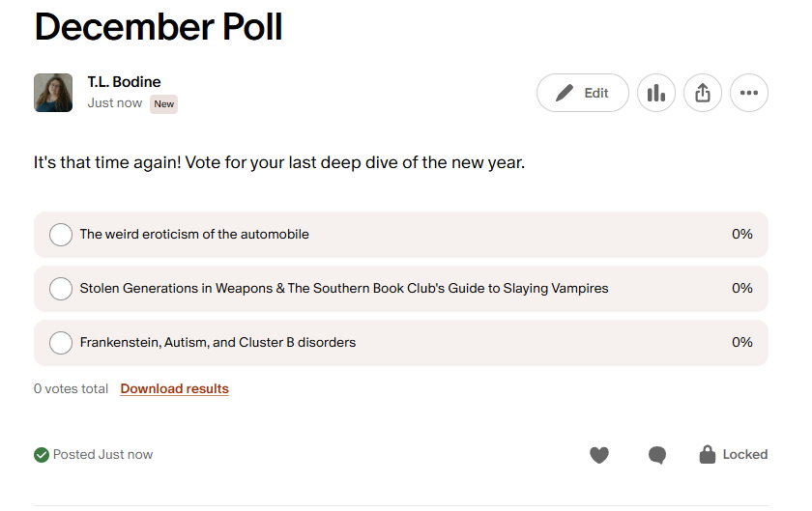Select the weird eroticism of the automobile option
Viewport: 812px width, 511px height.
click(x=61, y=235)
